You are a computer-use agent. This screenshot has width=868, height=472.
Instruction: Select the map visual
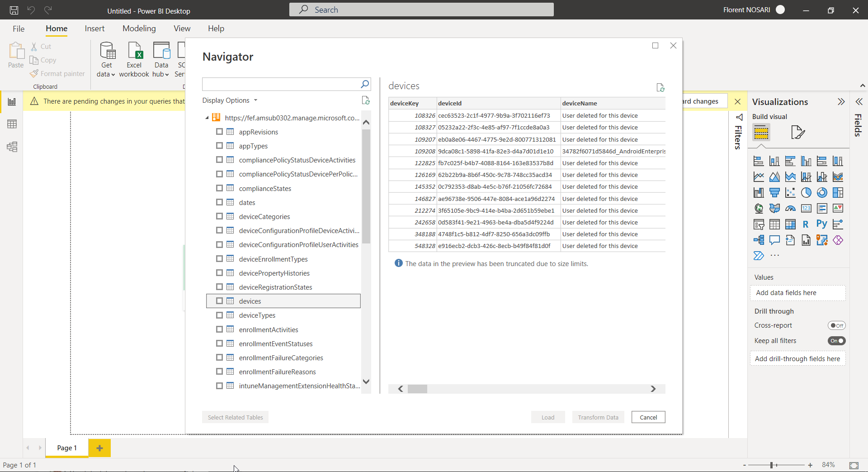point(759,208)
